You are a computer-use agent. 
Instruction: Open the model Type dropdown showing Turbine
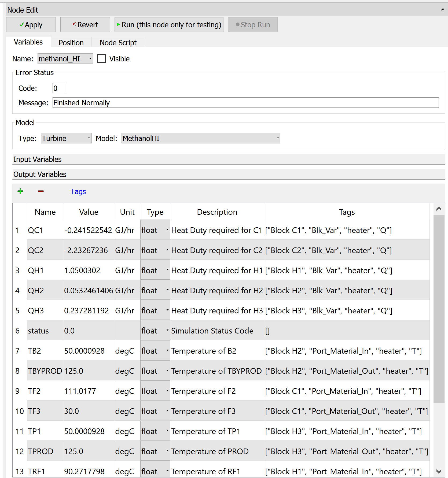66,138
